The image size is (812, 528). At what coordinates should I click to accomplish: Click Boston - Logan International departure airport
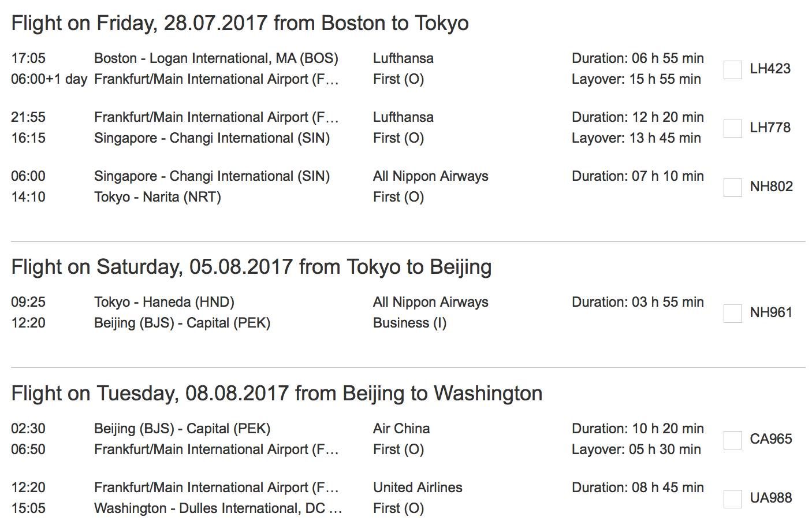pyautogui.click(x=216, y=58)
